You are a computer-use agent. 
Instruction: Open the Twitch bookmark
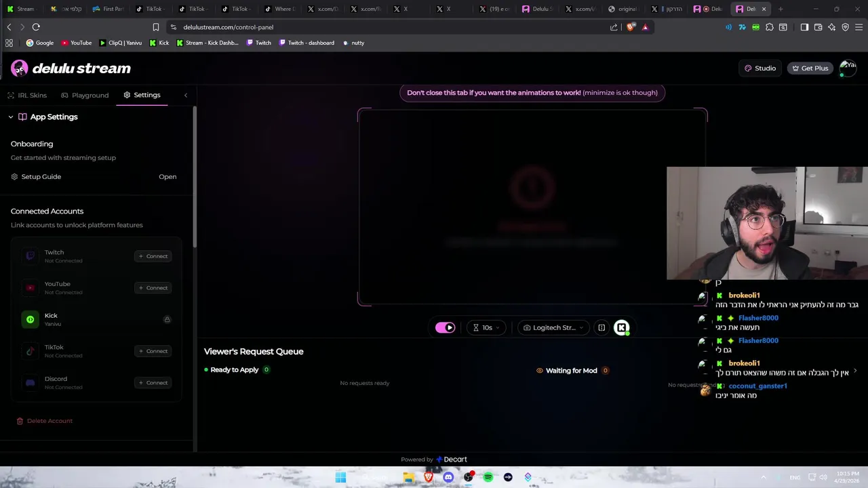tap(259, 43)
